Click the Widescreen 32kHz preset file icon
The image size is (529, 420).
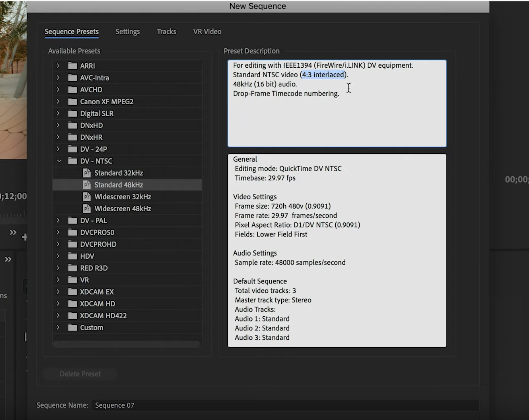pyautogui.click(x=87, y=197)
